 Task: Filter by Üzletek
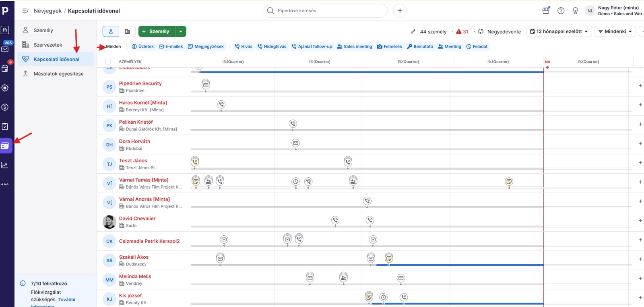(x=143, y=46)
